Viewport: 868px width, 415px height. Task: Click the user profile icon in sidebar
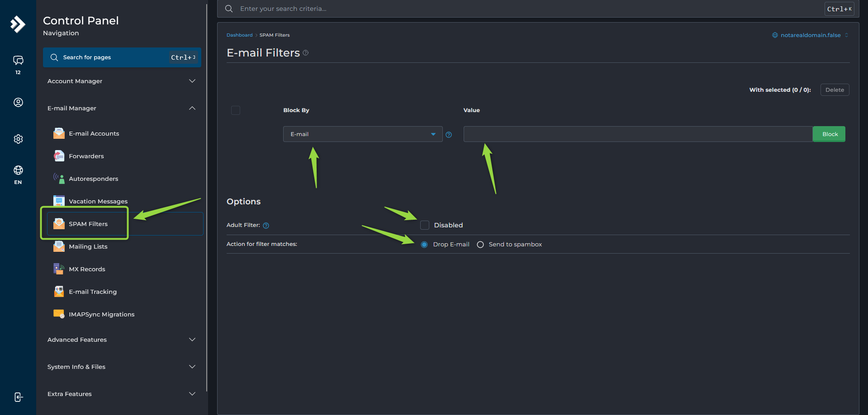[18, 103]
